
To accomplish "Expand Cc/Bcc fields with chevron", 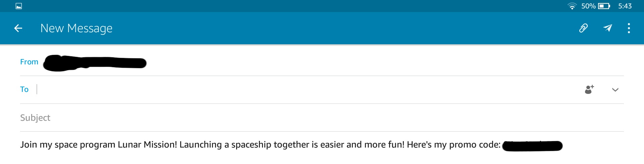I will coord(615,90).
